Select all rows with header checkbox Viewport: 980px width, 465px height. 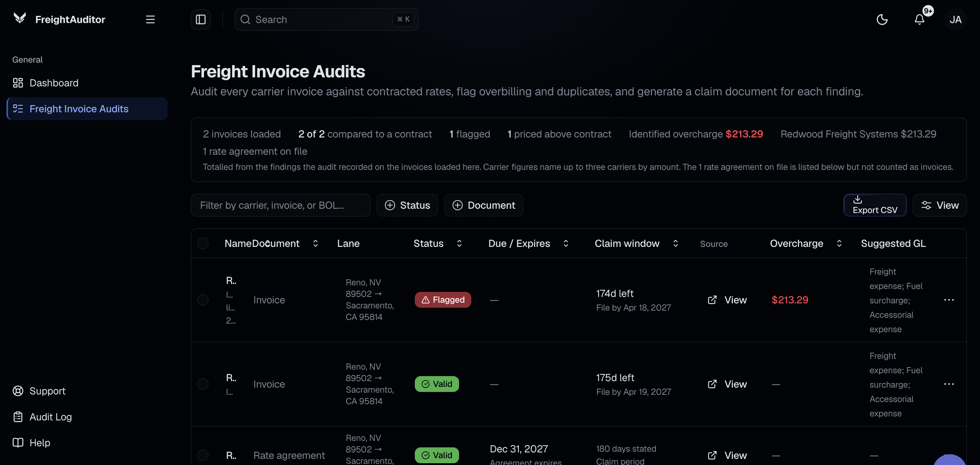point(203,243)
